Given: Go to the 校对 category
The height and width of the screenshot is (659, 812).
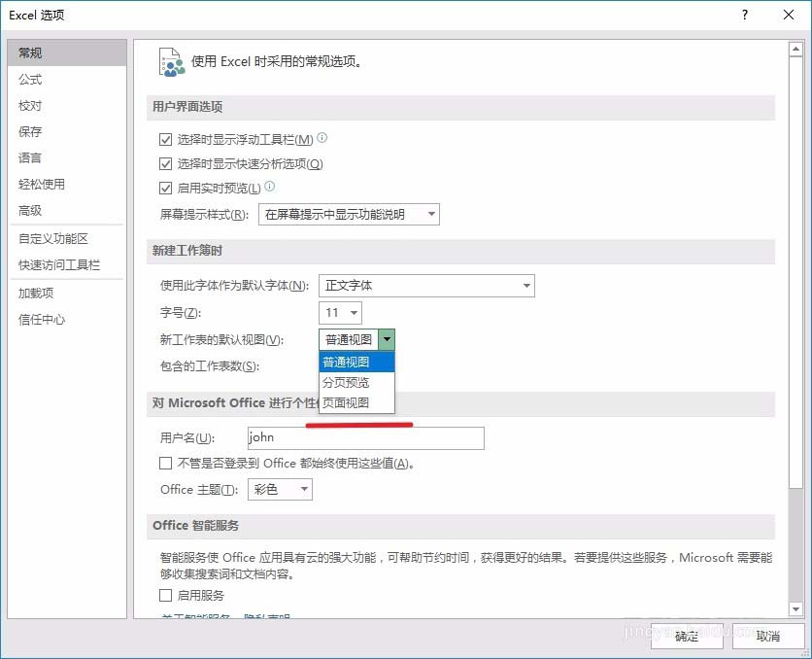Looking at the screenshot, I should pyautogui.click(x=67, y=106).
